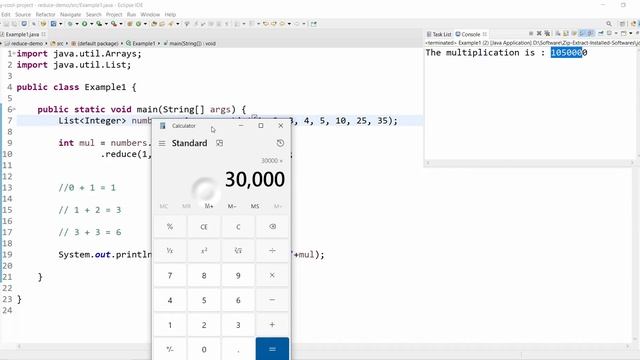Switch to the Task List tab
Screen dimensions: 640x360
tap(439, 34)
